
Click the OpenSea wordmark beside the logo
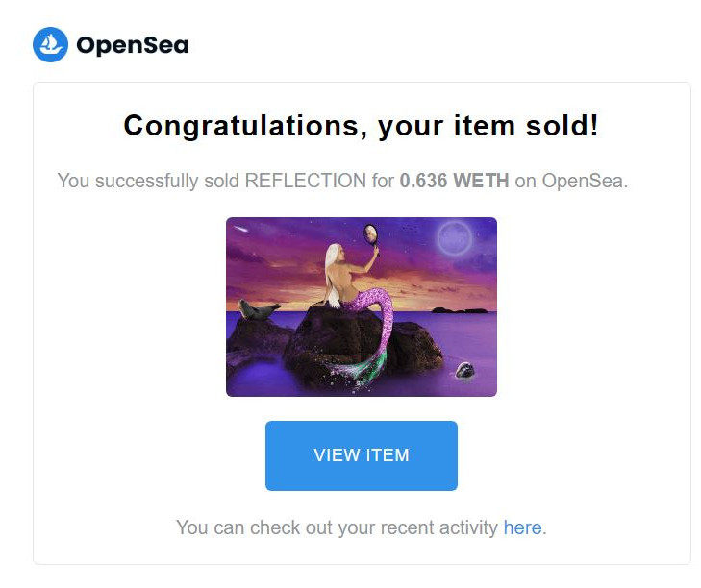[132, 45]
